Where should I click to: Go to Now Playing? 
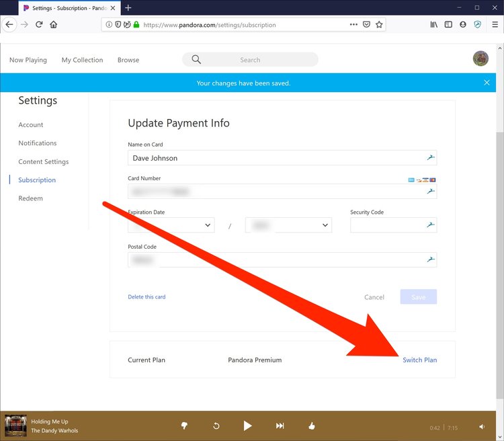tap(28, 60)
